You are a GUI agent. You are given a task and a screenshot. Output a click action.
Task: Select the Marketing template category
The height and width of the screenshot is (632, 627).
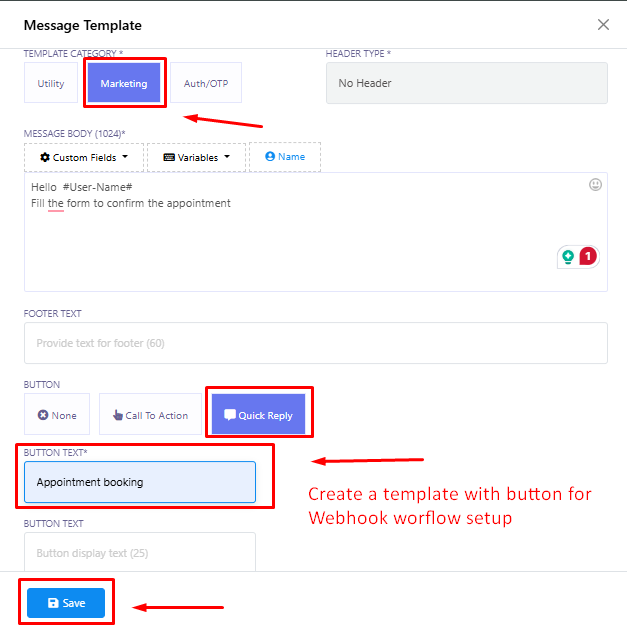click(x=124, y=83)
